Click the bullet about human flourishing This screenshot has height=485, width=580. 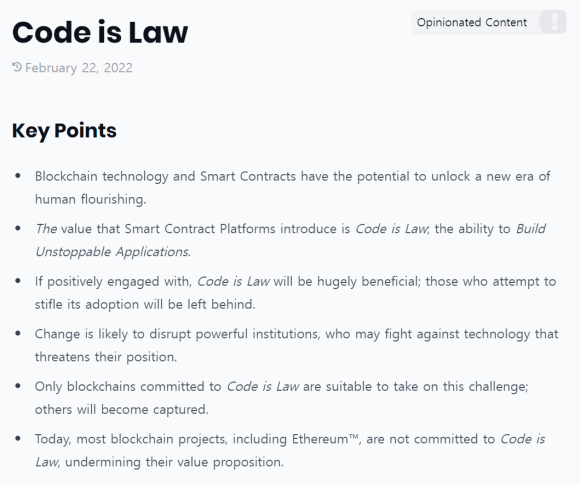pos(293,188)
